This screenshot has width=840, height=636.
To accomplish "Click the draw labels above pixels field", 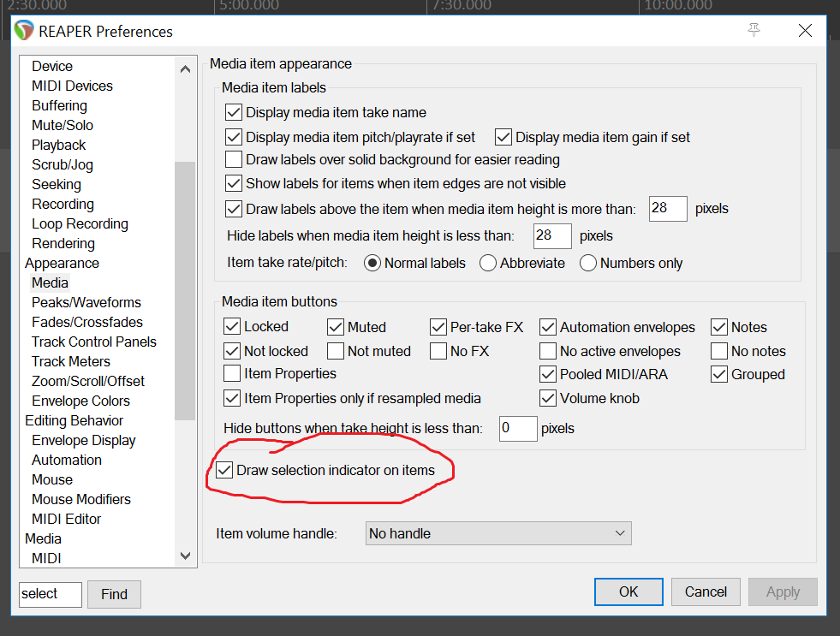I will [x=668, y=208].
